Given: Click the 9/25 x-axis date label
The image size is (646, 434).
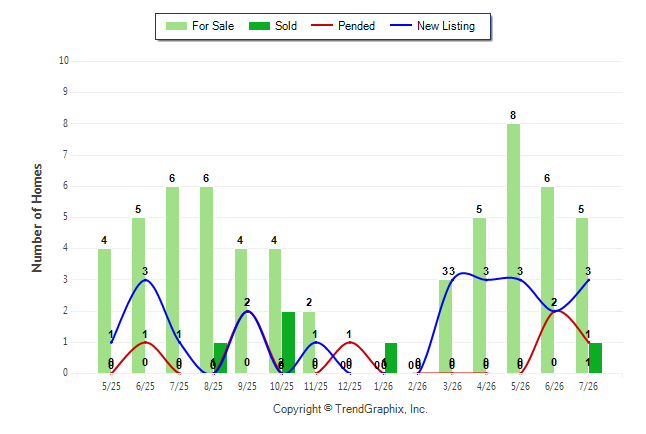Looking at the screenshot, I should tap(247, 386).
